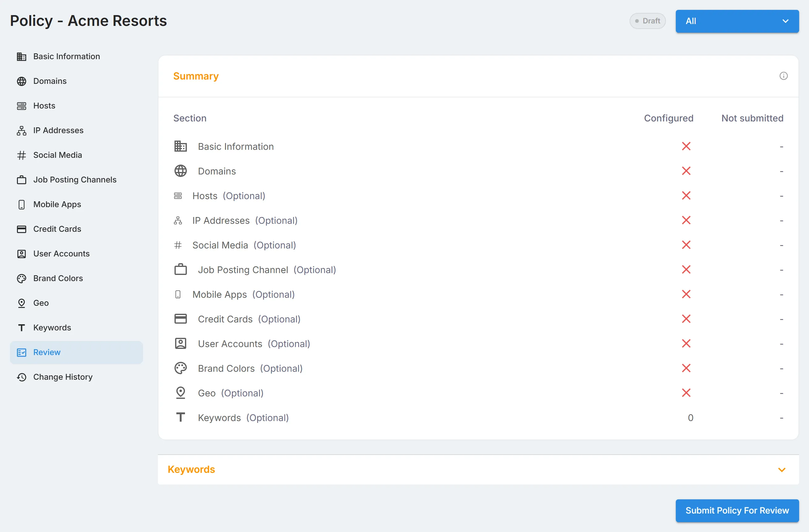Image resolution: width=809 pixels, height=532 pixels.
Task: Click Mobile Apps (Optional) summary text
Action: tap(243, 295)
